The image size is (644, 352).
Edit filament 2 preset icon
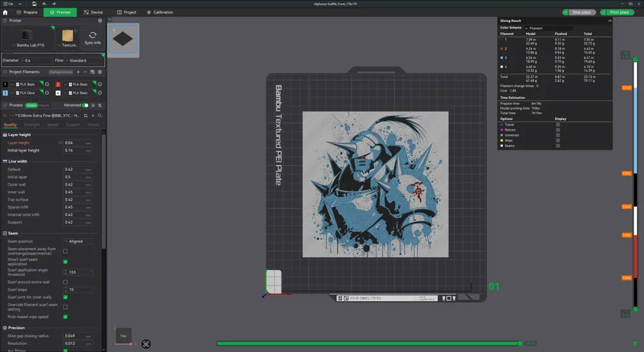click(x=100, y=84)
